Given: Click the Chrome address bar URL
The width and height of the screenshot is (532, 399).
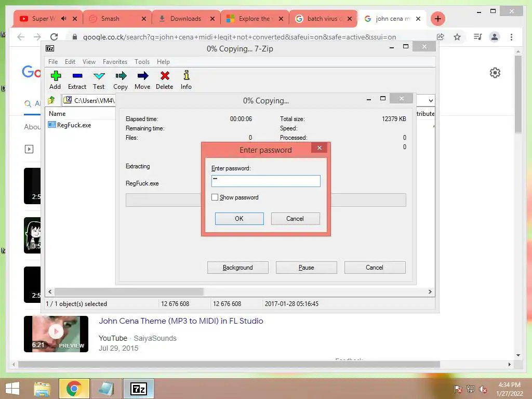Looking at the screenshot, I should tap(239, 37).
